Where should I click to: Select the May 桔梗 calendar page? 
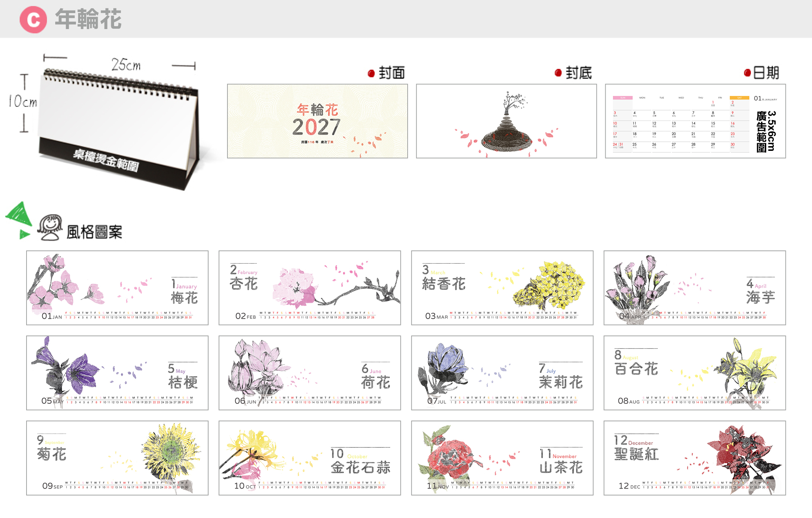pyautogui.click(x=117, y=373)
